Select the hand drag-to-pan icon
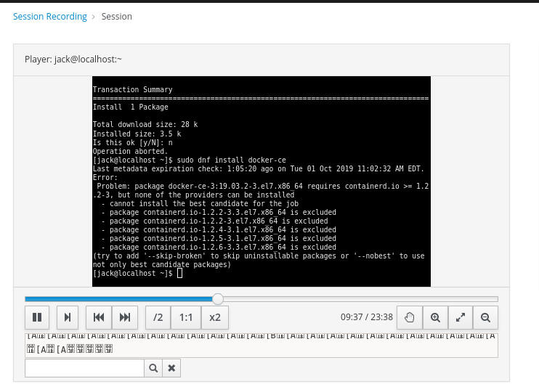This screenshot has height=392, width=539. tap(410, 317)
